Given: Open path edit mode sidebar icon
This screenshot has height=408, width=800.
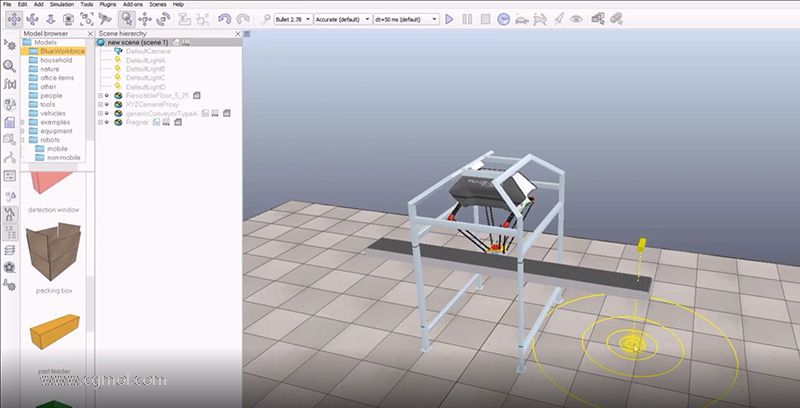Looking at the screenshot, I should (9, 158).
